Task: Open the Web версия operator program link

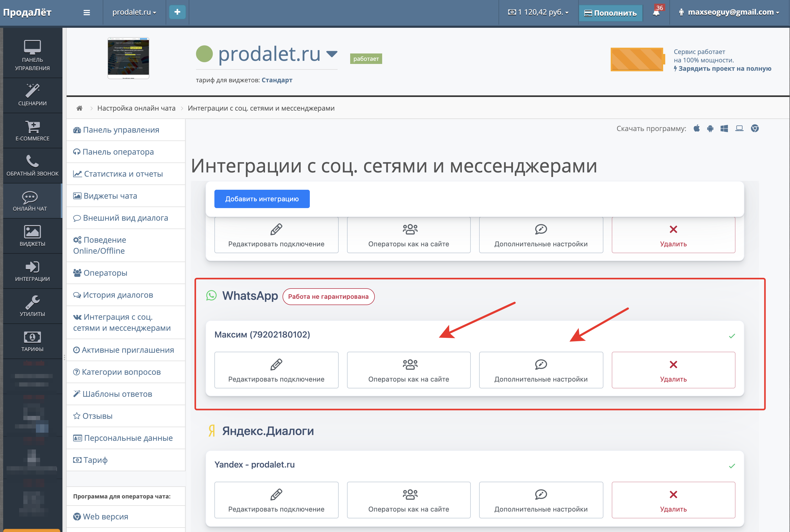Action: pyautogui.click(x=126, y=517)
